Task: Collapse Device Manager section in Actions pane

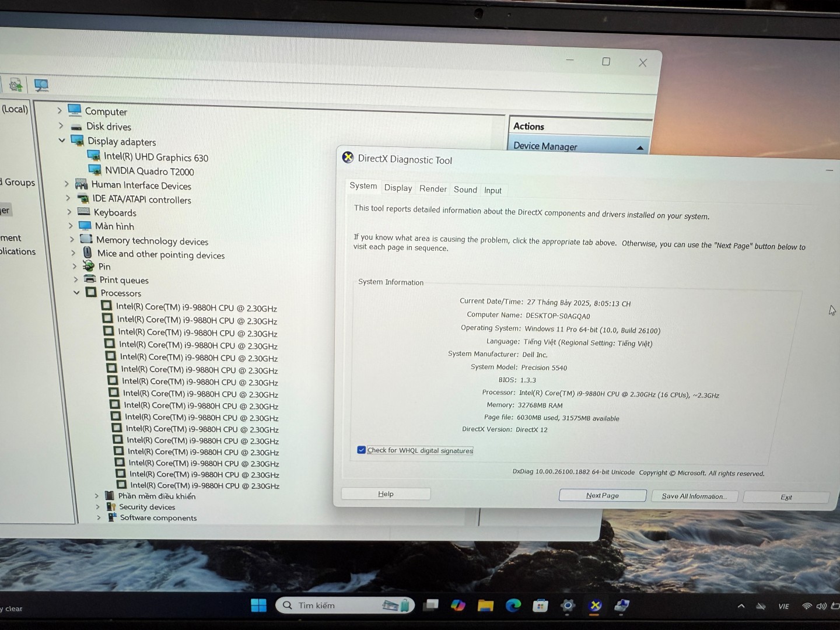Action: point(640,148)
